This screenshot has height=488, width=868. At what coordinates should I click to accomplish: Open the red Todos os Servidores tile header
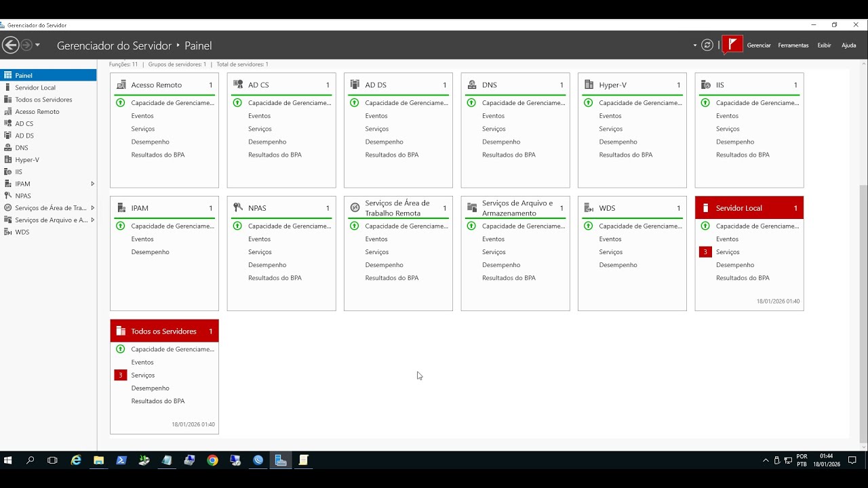(164, 331)
